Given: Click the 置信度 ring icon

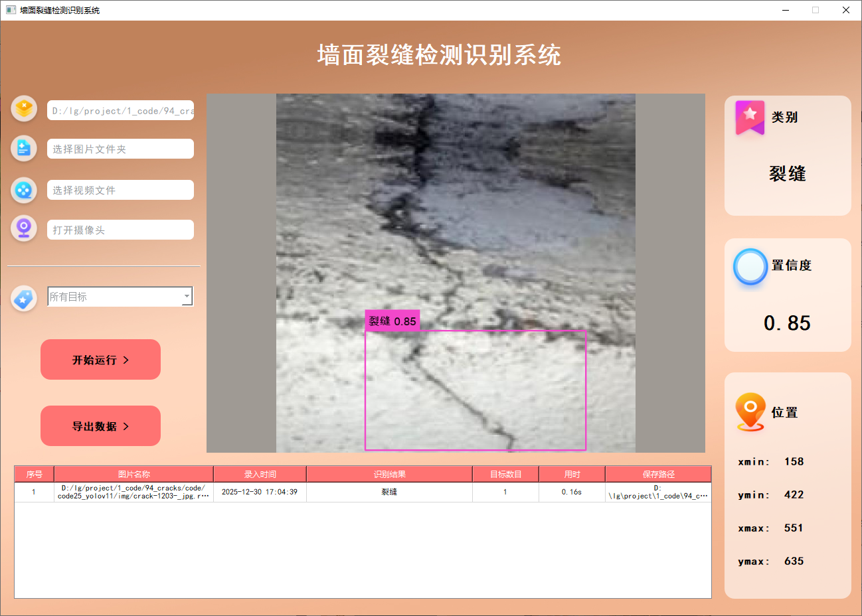Looking at the screenshot, I should pyautogui.click(x=750, y=267).
